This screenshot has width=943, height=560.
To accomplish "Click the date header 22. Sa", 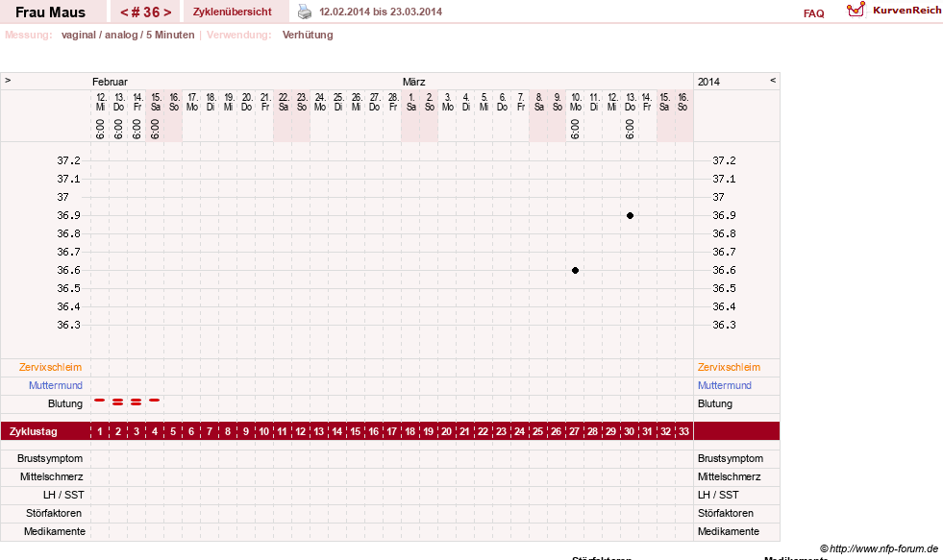I will point(284,102).
